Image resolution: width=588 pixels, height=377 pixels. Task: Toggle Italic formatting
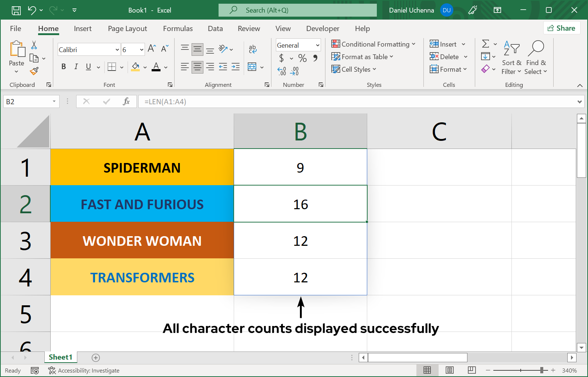click(x=76, y=67)
